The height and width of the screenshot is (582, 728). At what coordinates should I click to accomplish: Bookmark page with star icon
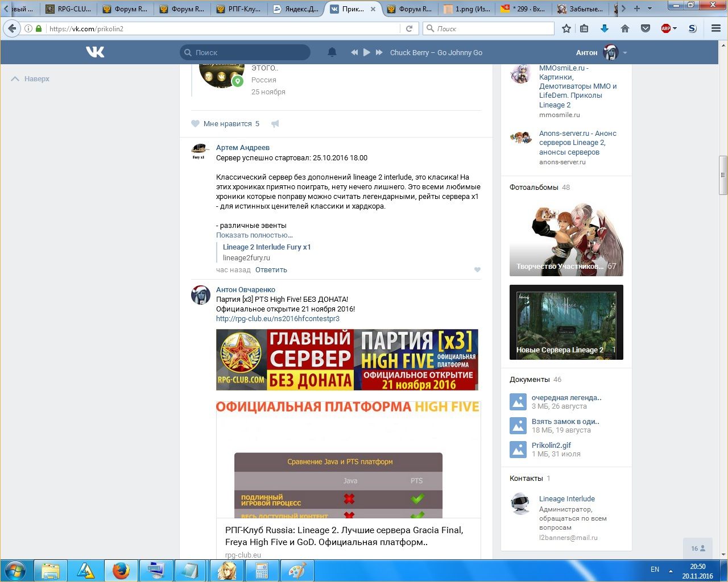tap(566, 28)
